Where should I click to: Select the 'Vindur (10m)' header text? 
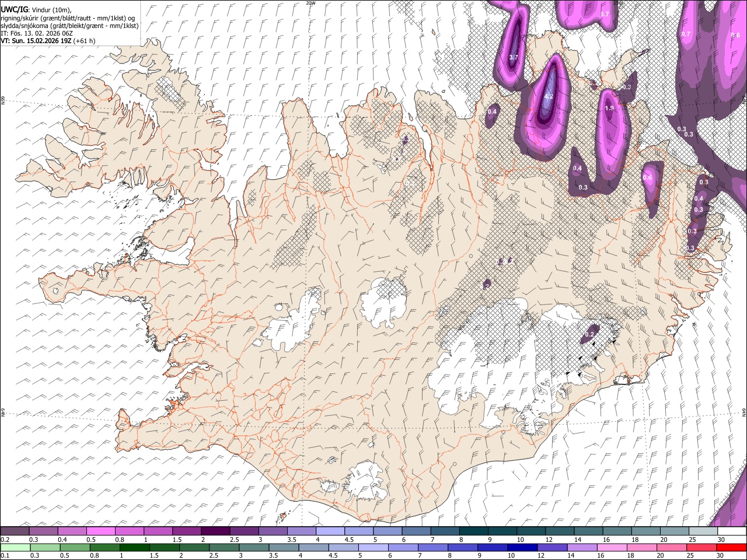click(50, 10)
